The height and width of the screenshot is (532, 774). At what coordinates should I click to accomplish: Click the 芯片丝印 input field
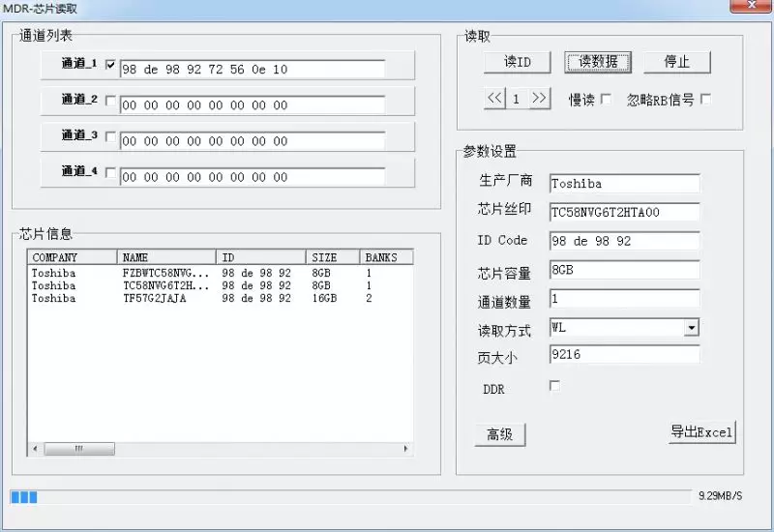pos(624,212)
